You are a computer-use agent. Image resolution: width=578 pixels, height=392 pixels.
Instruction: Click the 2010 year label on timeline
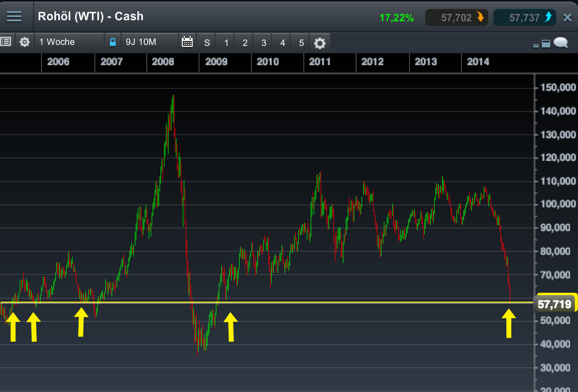[268, 62]
